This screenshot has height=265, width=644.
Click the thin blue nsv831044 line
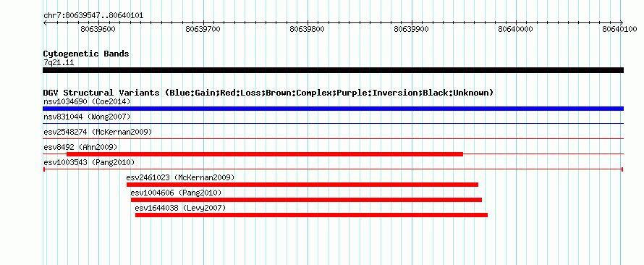tap(333, 123)
